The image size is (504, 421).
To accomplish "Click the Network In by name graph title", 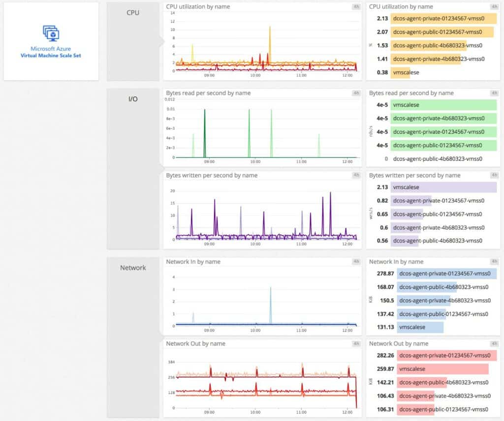I will pos(193,262).
